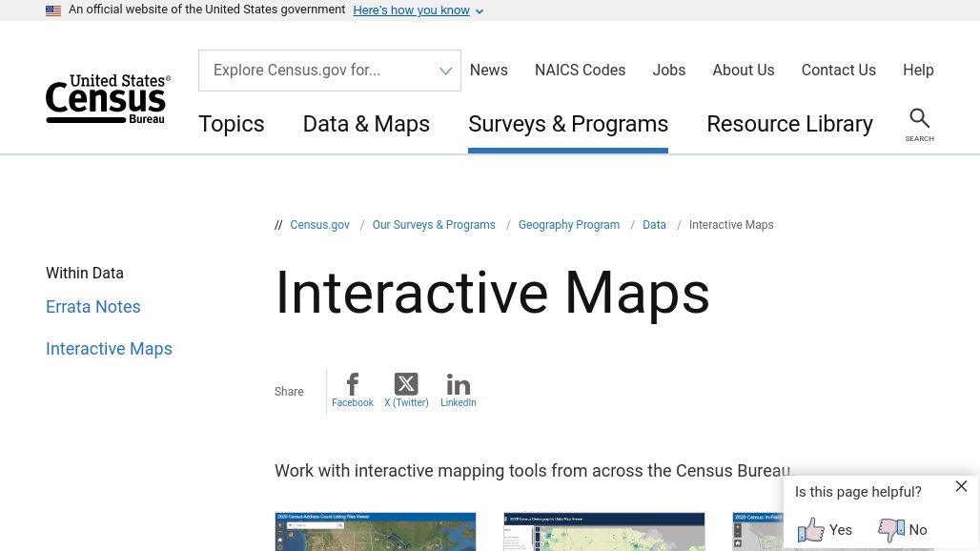This screenshot has width=980, height=551.
Task: Open the About Us link
Action: [744, 70]
